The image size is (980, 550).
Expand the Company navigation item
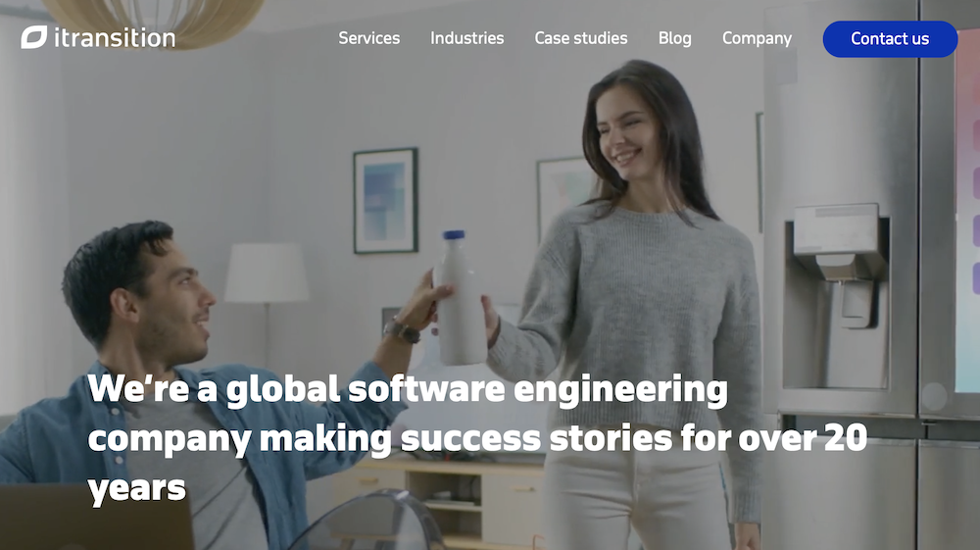tap(757, 38)
